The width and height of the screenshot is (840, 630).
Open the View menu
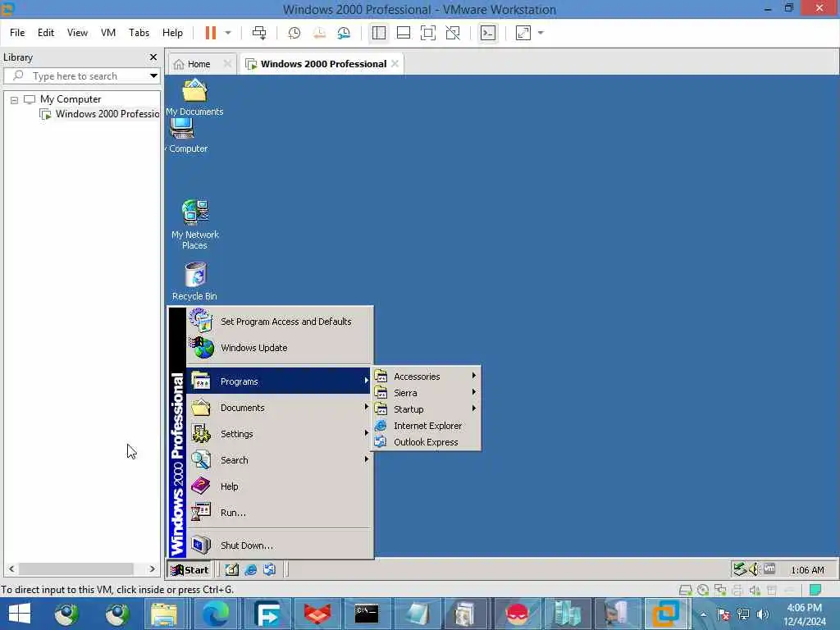[x=77, y=33]
